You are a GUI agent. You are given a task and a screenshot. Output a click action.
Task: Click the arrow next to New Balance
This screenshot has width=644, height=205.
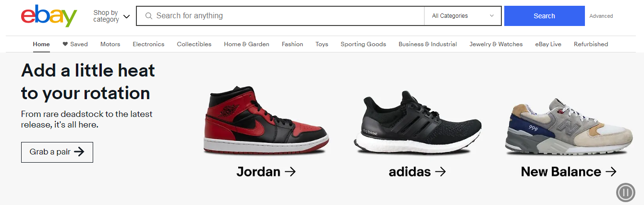[x=611, y=171]
